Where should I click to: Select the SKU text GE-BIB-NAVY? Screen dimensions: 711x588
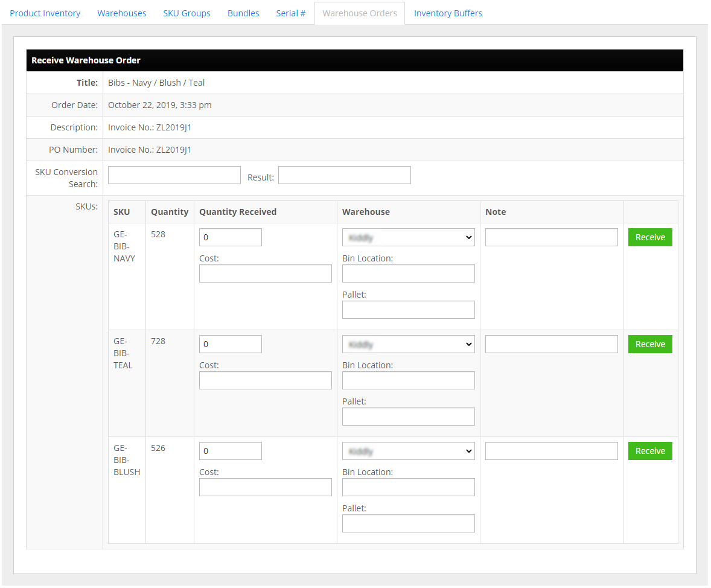[124, 246]
